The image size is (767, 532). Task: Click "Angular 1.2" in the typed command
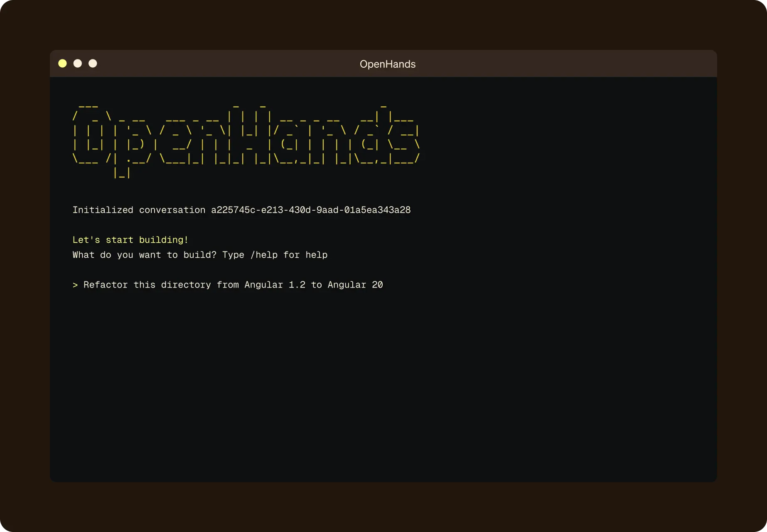(x=275, y=285)
